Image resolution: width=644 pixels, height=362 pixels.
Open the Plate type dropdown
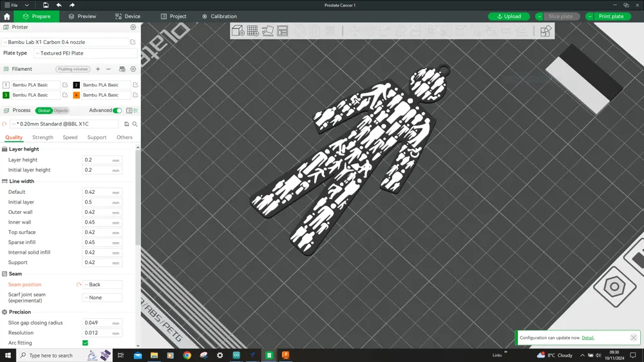(x=86, y=53)
